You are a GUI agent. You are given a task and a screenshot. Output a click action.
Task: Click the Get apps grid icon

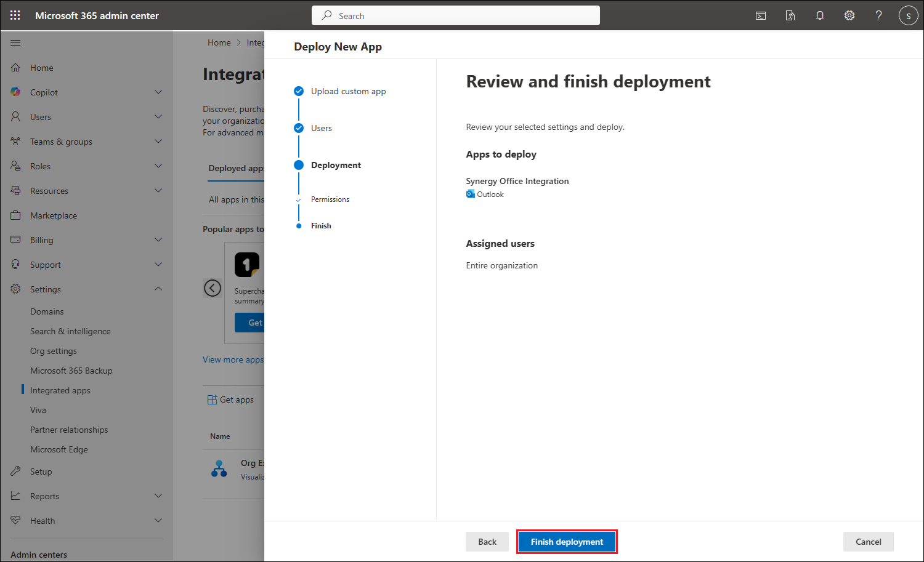(212, 399)
